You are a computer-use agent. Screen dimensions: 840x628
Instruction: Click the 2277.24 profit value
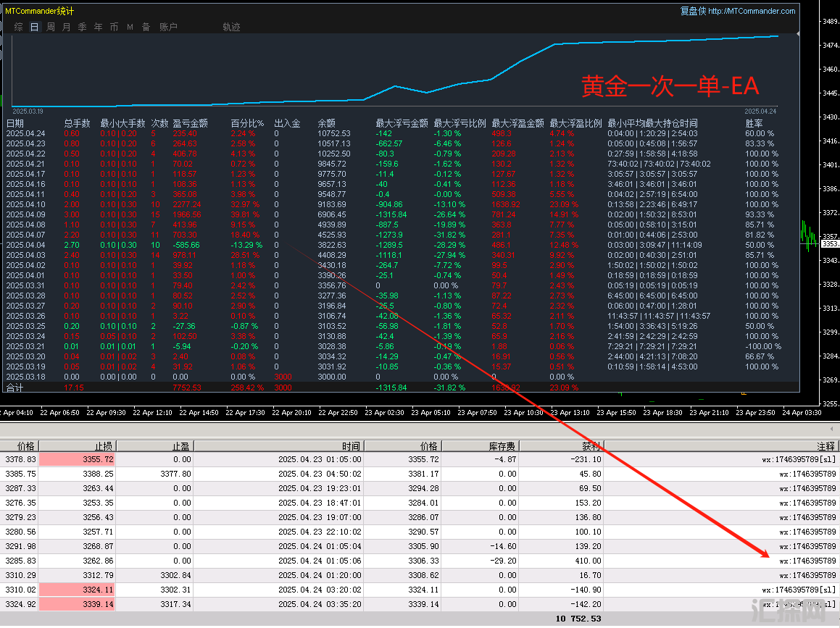pyautogui.click(x=187, y=204)
